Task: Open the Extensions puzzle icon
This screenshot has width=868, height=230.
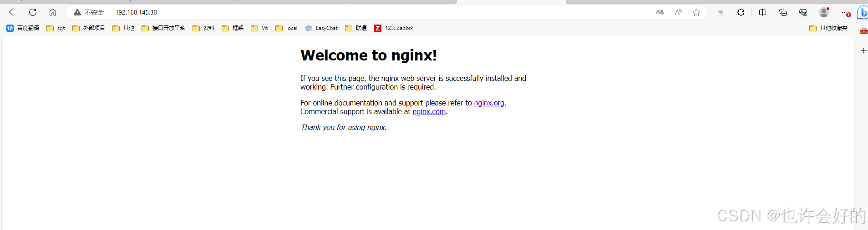Action: (x=741, y=12)
